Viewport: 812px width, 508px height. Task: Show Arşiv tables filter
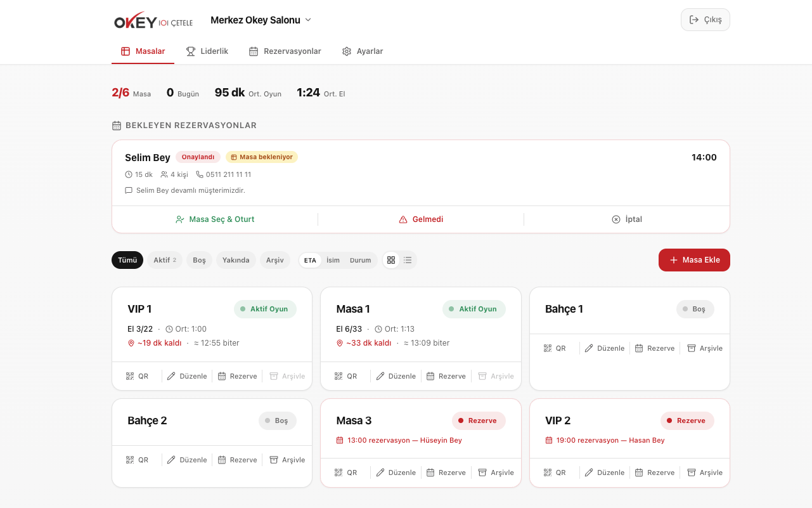274,260
